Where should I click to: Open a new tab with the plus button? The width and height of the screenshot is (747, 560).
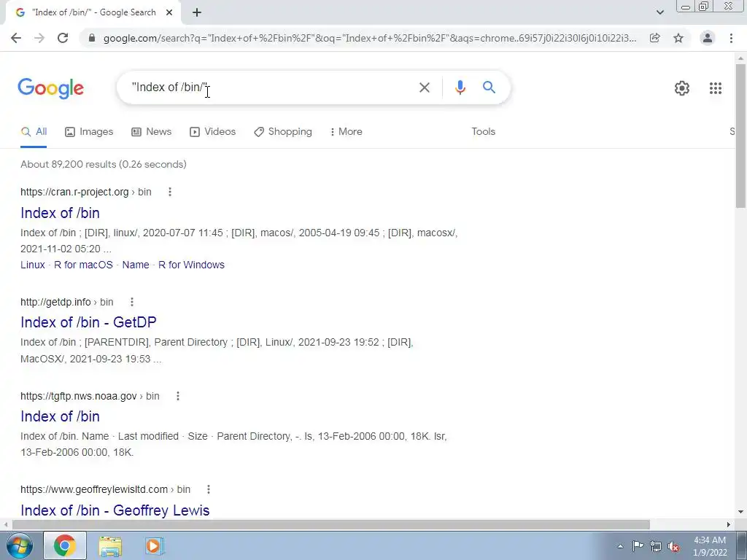pos(197,12)
